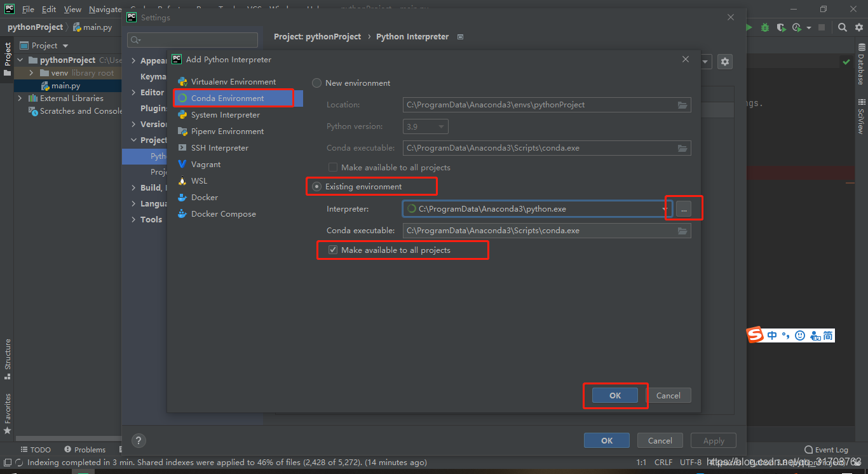Viewport: 868px width, 474px height.
Task: Open the Python version 3.9 dropdown
Action: [426, 126]
